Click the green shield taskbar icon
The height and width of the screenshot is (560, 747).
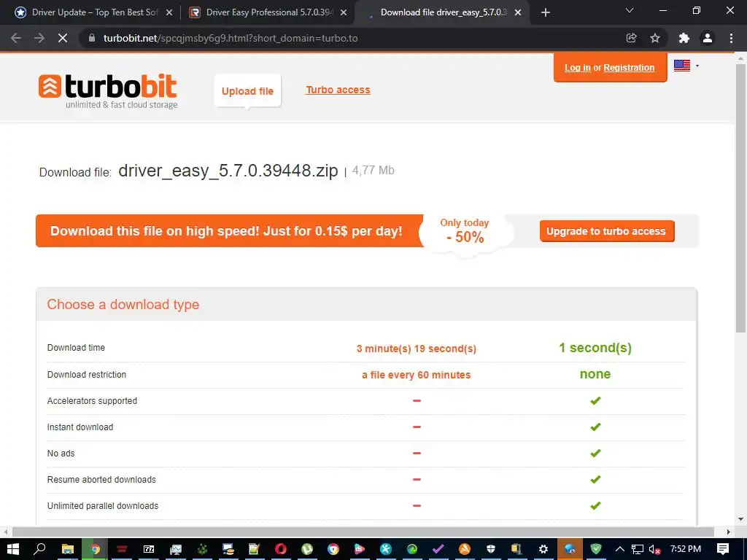596,549
